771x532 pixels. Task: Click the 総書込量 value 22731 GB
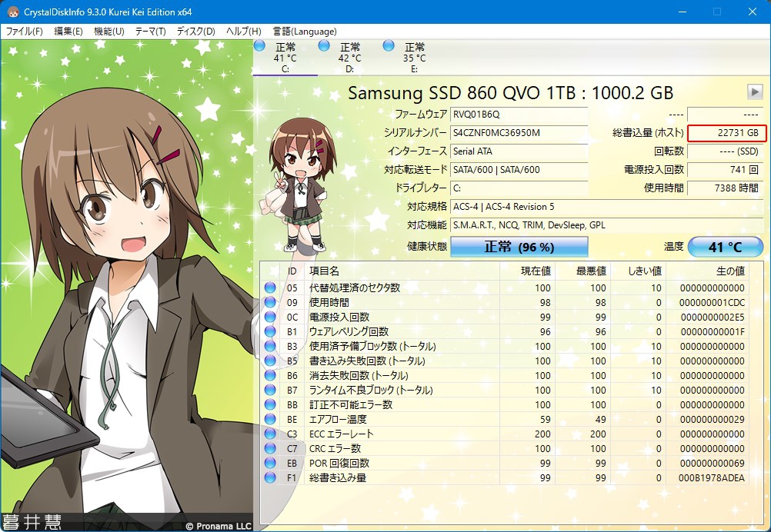click(x=726, y=133)
